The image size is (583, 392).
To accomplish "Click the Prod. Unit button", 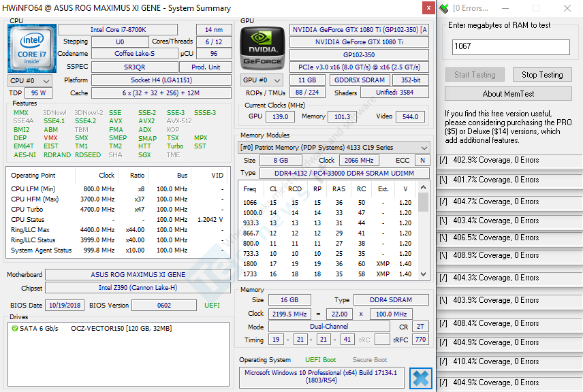I will click(206, 67).
